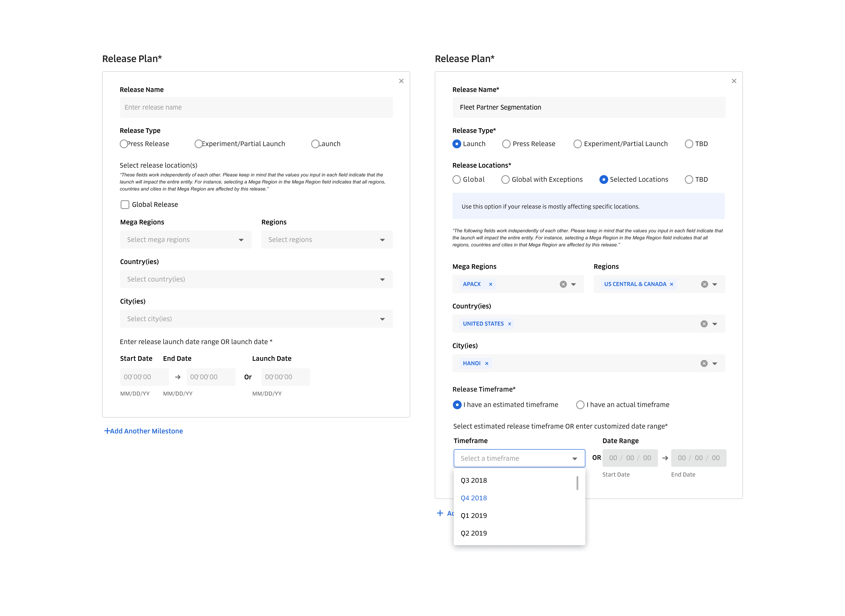Remove the APACX mega region tag
Image resolution: width=845 pixels, height=616 pixels.
pos(491,284)
